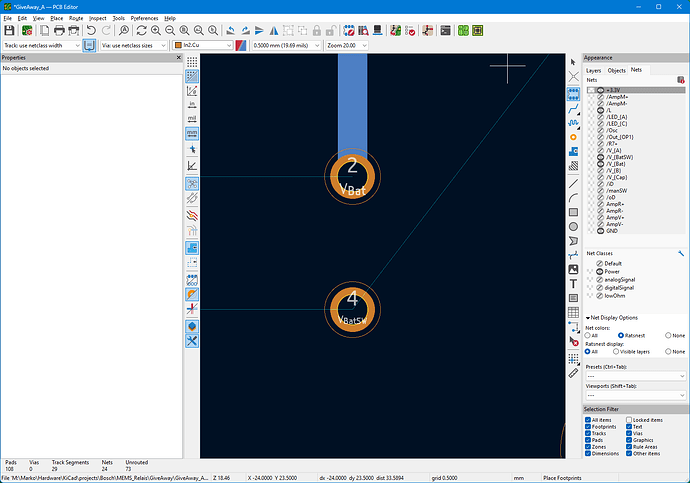Open Board Setup from the top toolbar
This screenshot has height=483, width=690.
point(27,30)
